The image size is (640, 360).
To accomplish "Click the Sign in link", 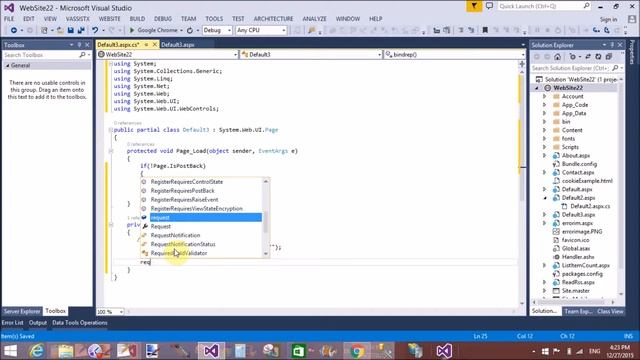I will click(608, 19).
